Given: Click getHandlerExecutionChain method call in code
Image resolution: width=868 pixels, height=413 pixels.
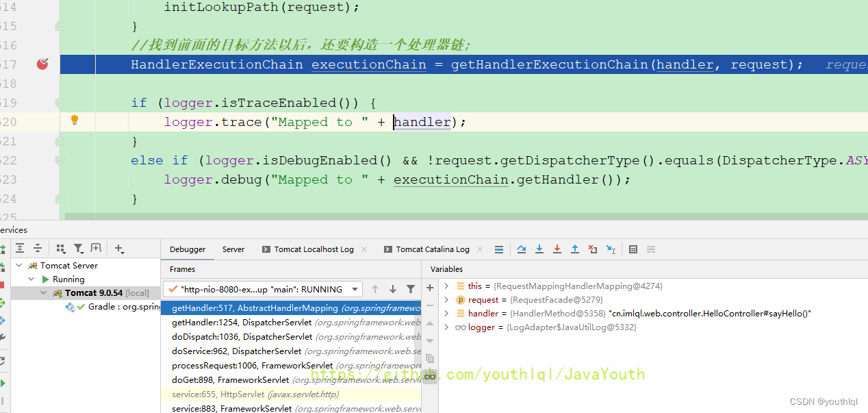Looking at the screenshot, I should tap(549, 64).
